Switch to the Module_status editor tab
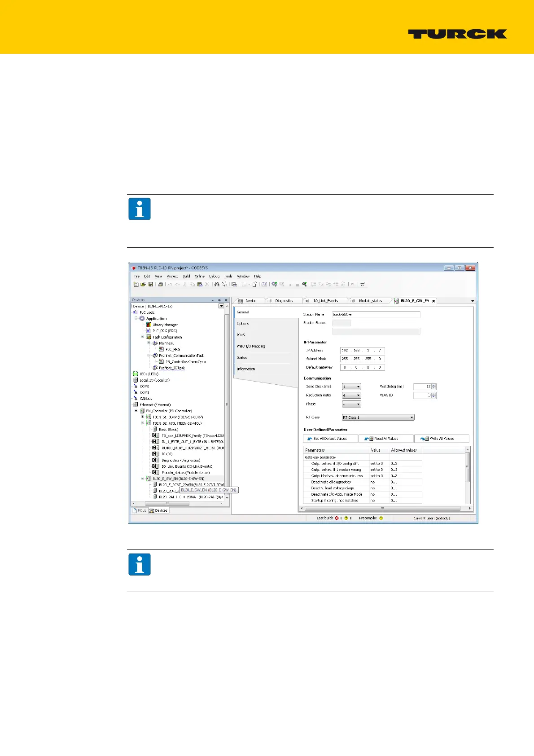Viewport: 534px width, 756px height. pos(370,301)
